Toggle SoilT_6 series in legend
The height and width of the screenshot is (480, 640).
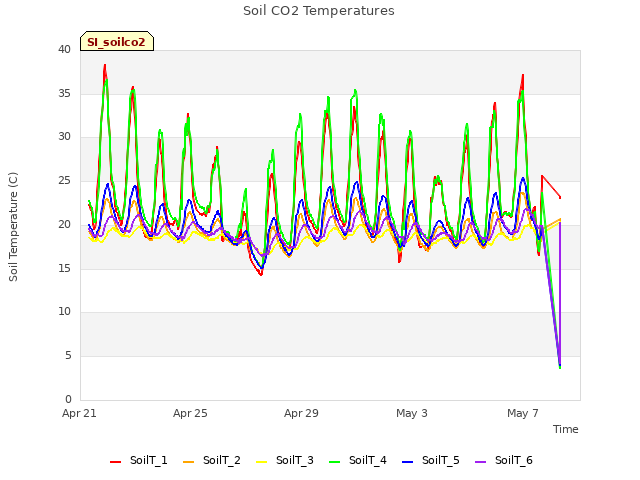[504, 460]
